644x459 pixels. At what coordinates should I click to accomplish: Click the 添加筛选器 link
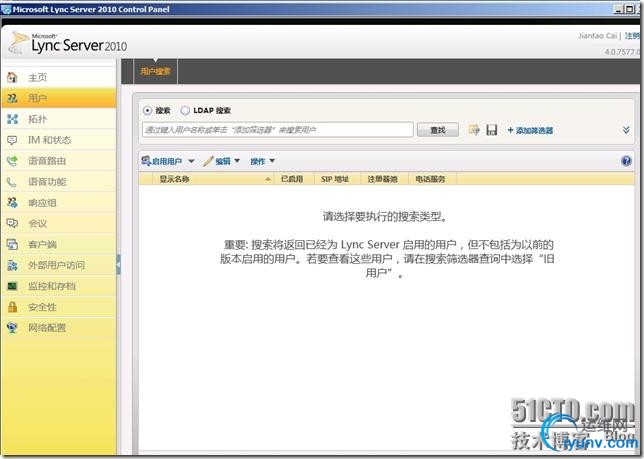click(x=530, y=130)
